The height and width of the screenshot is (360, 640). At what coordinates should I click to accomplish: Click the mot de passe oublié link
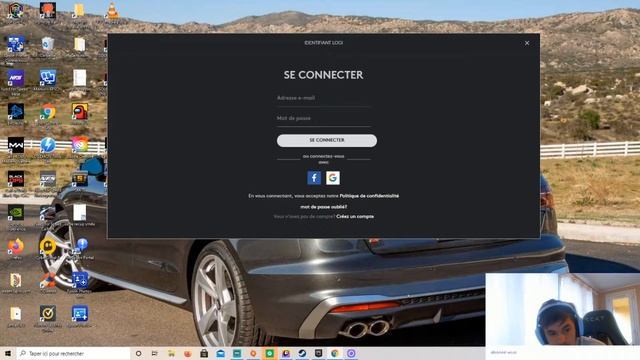[323, 207]
